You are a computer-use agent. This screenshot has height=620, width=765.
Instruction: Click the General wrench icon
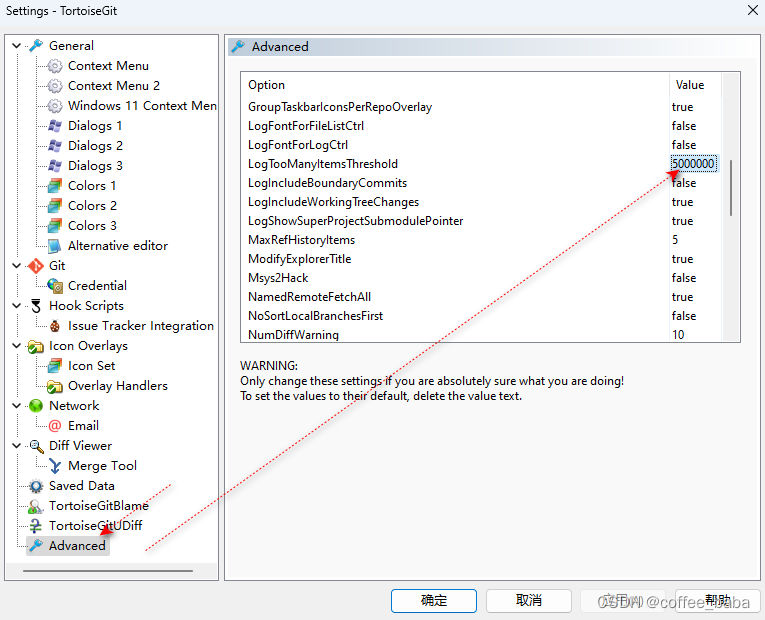[x=36, y=46]
